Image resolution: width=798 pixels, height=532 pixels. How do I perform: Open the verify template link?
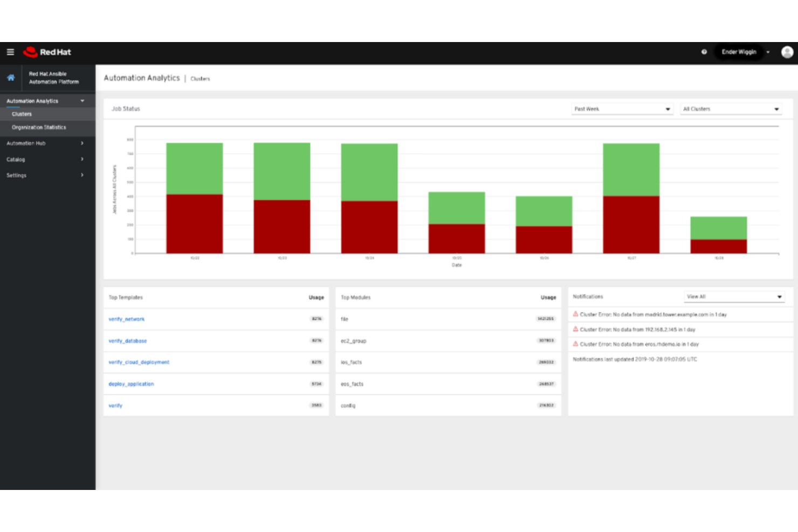pos(115,405)
